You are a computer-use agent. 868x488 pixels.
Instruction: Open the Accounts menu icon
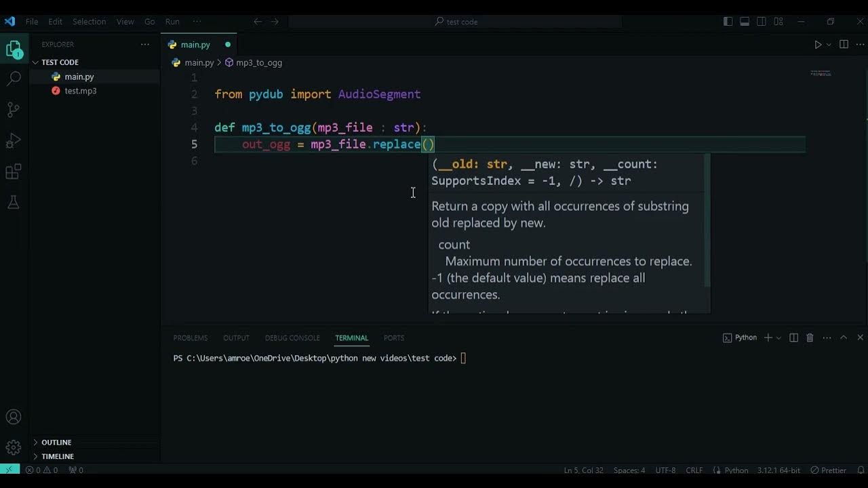point(14,417)
